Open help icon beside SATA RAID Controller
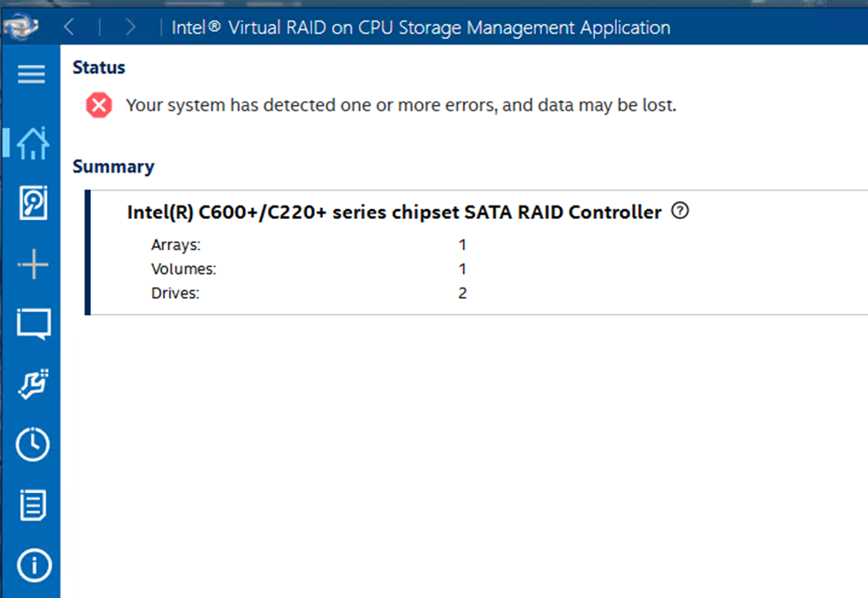868x598 pixels. 680,211
